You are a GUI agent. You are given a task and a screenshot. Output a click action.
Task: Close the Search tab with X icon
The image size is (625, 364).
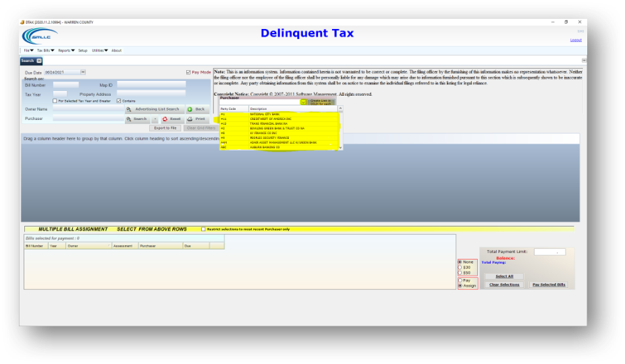pyautogui.click(x=39, y=61)
